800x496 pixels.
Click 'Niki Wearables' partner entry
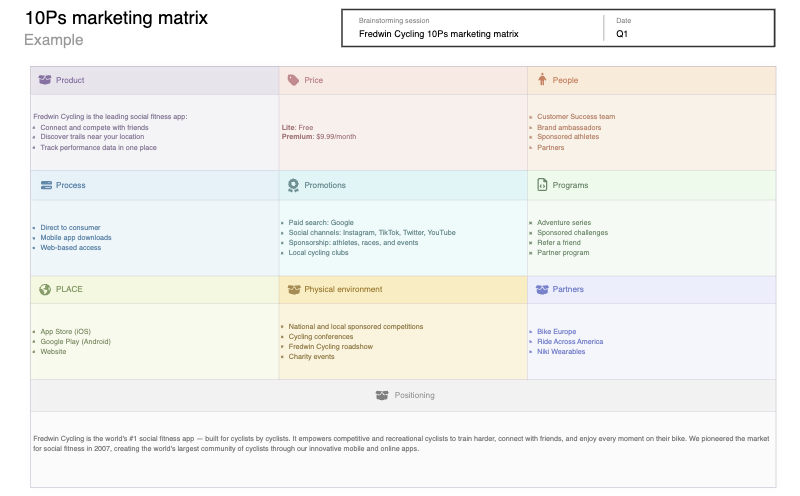(561, 352)
